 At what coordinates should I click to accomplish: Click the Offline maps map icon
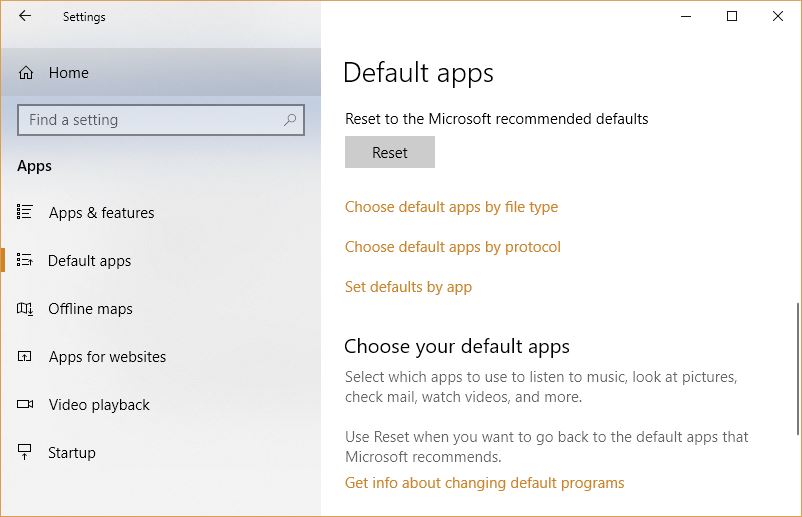[x=25, y=308]
